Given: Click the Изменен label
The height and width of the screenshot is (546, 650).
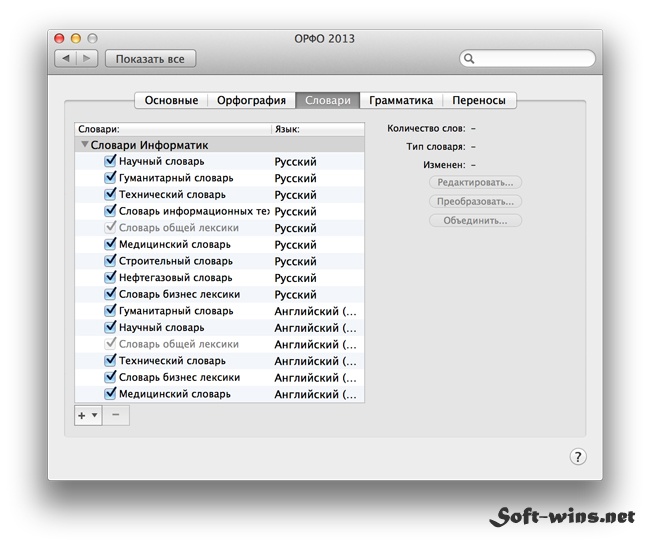Looking at the screenshot, I should tap(444, 165).
